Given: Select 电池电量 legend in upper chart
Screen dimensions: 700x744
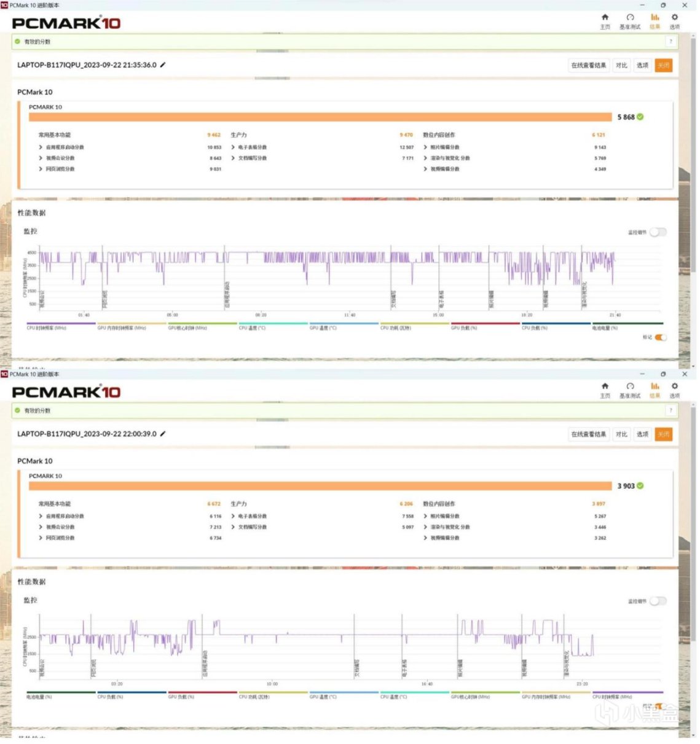Looking at the screenshot, I should (x=627, y=326).
